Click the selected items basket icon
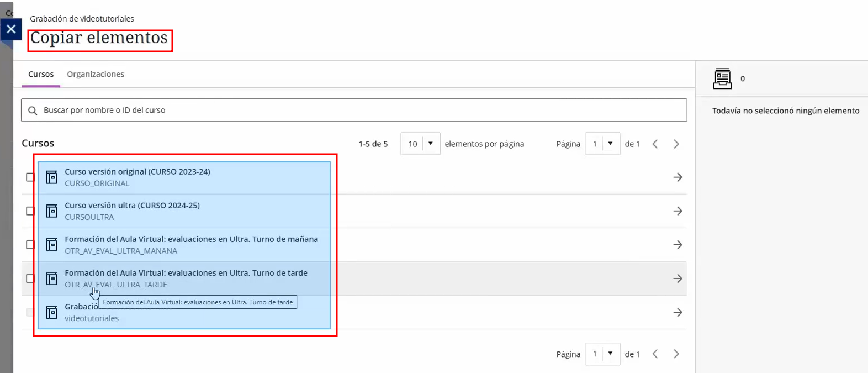The image size is (868, 373). pyautogui.click(x=722, y=78)
